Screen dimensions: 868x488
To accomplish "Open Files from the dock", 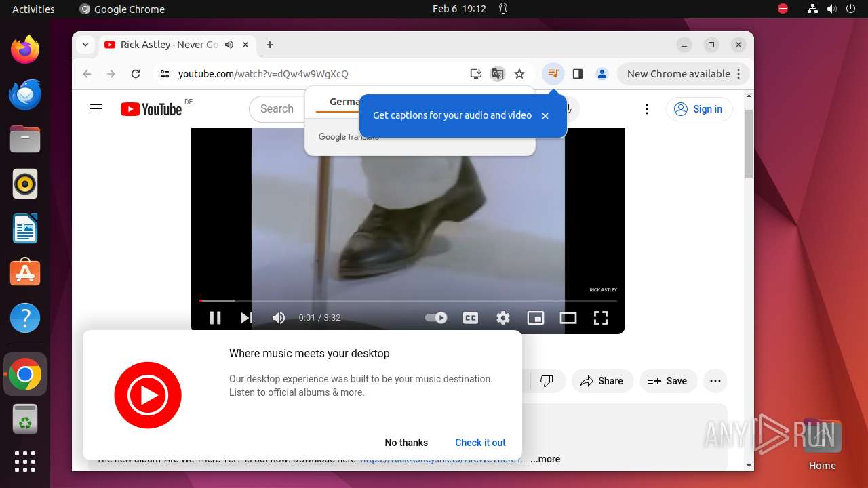I will coord(25,139).
